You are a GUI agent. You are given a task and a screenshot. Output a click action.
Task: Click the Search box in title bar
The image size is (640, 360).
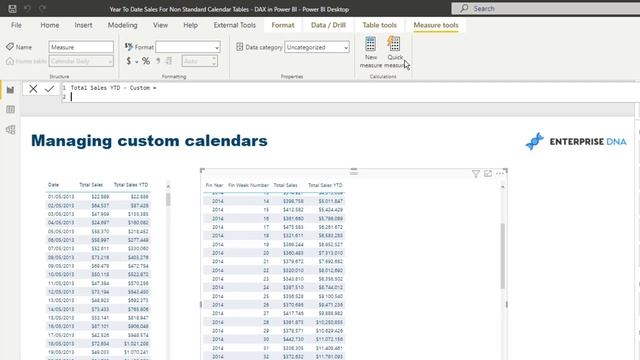[546, 8]
